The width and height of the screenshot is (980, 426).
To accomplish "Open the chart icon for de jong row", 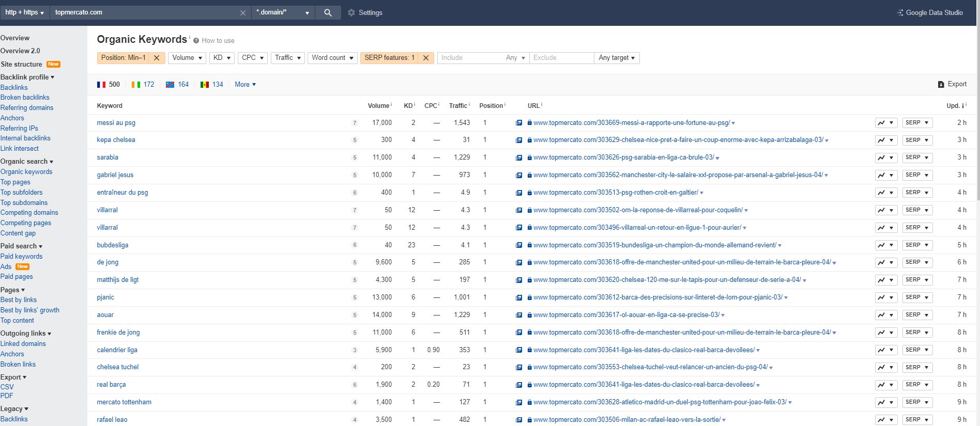I will click(886, 262).
